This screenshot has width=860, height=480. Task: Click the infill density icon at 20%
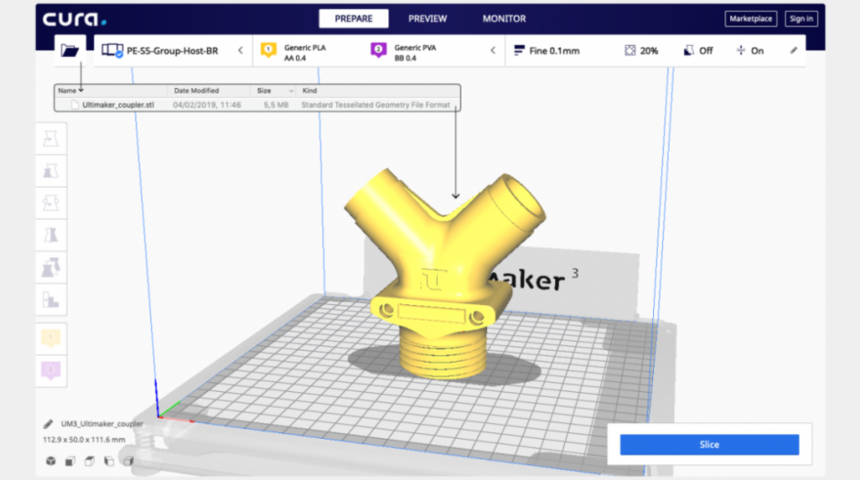630,50
